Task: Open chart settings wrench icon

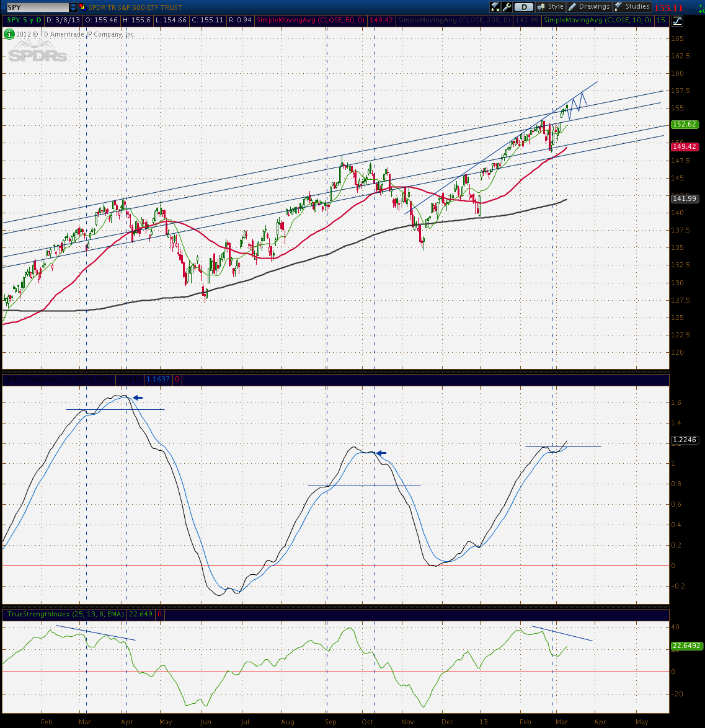Action: pyautogui.click(x=507, y=7)
